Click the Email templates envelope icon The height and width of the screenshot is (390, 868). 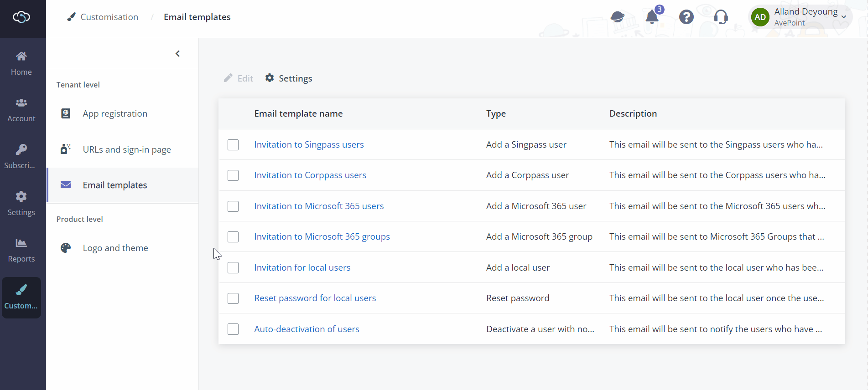click(66, 185)
